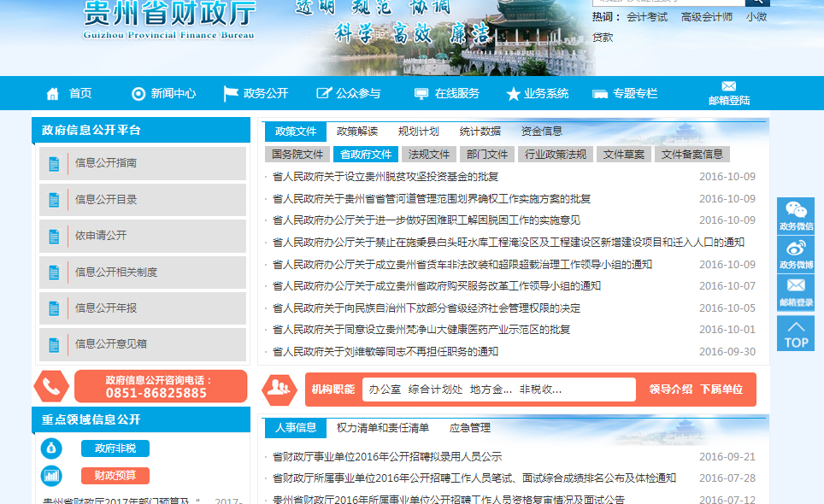Open 领导介绍 link in the orange bar
This screenshot has height=504, width=824.
pos(670,390)
